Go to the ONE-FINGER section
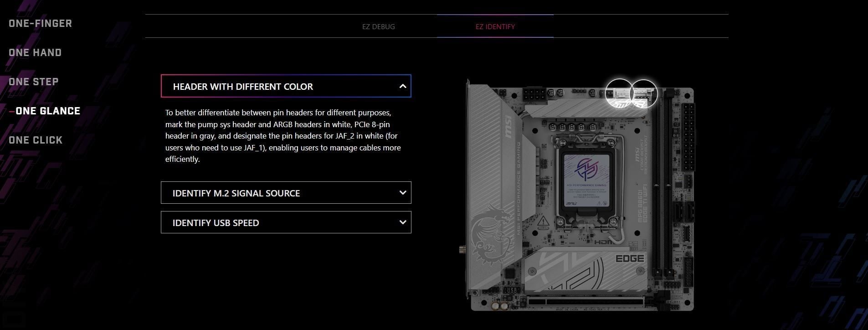This screenshot has width=868, height=330. coord(40,23)
